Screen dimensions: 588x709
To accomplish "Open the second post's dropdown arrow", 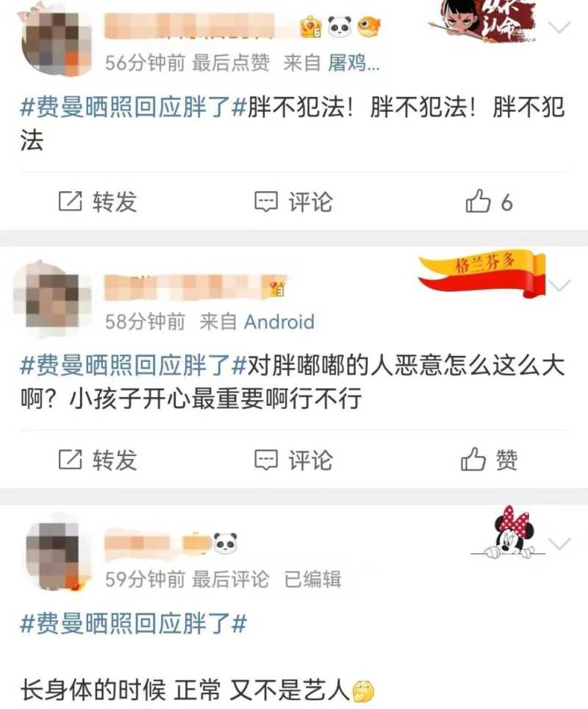I will point(559,285).
